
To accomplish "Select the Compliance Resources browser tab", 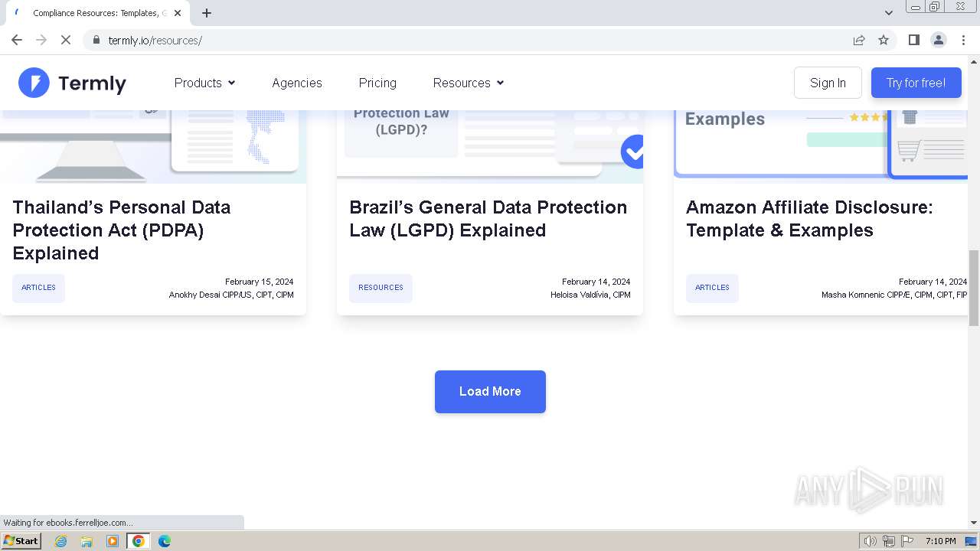I will click(96, 13).
